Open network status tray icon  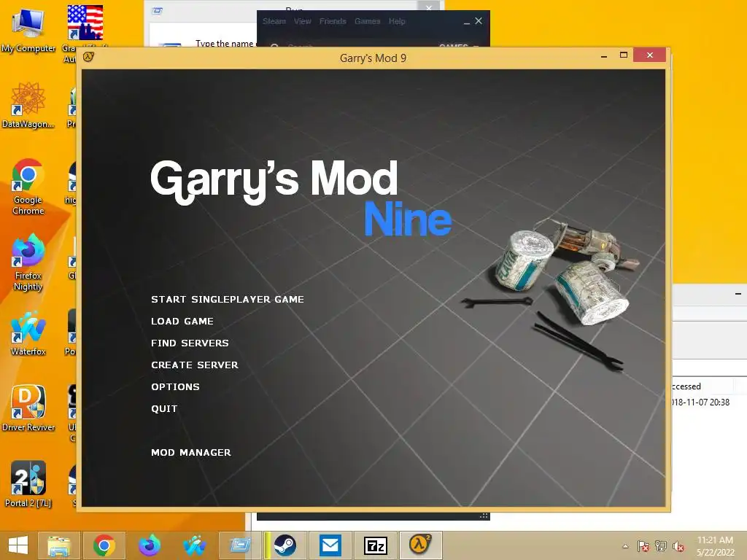pos(660,546)
